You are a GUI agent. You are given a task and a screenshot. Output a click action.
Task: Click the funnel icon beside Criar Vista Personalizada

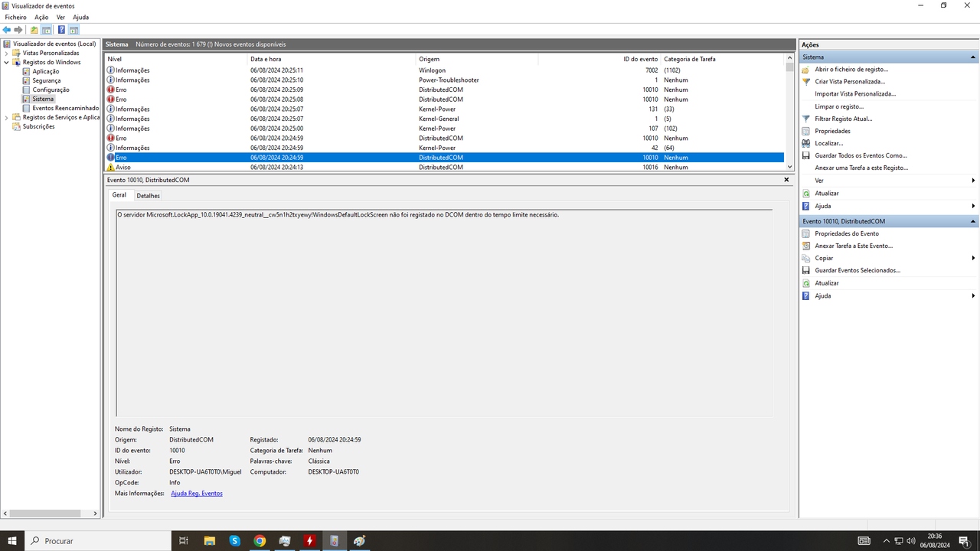[x=805, y=82]
